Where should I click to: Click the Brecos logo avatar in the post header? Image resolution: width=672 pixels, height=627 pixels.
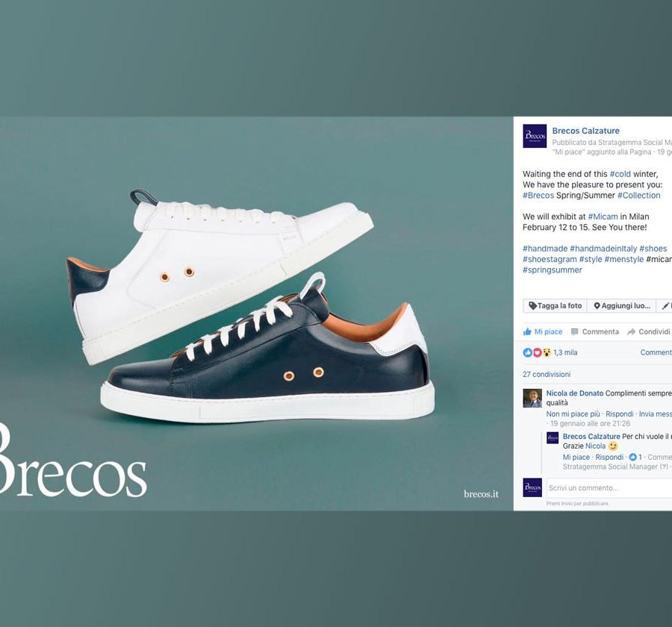(x=535, y=136)
